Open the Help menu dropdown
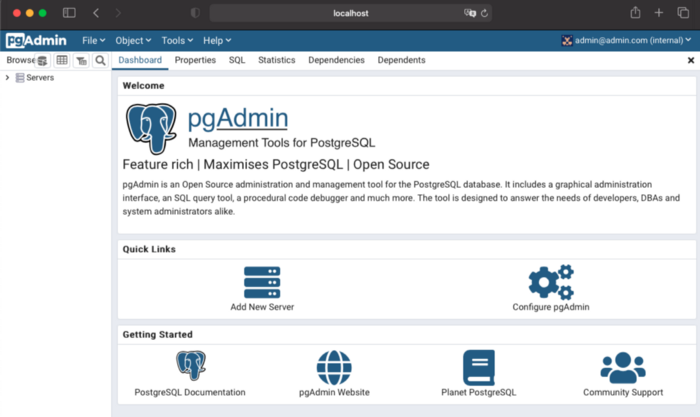Screen dimensions: 700x417 (217, 41)
